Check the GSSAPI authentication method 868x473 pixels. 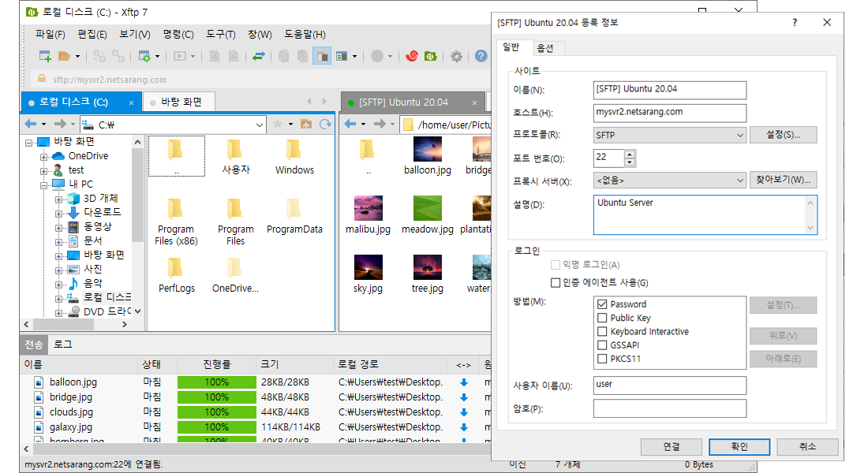[x=602, y=345]
